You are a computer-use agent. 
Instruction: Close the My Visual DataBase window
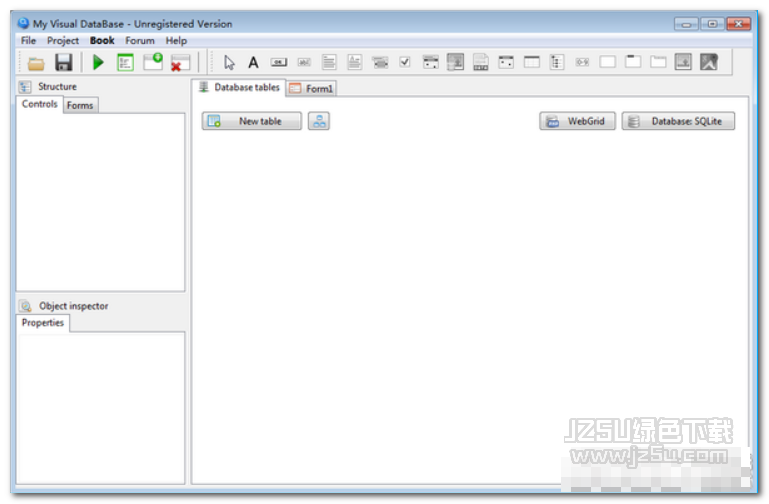click(x=739, y=24)
